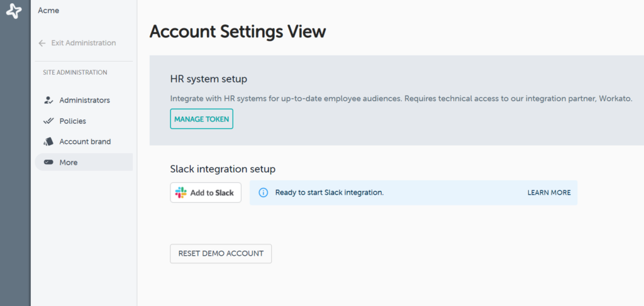Click the Administrators person icon

pyautogui.click(x=48, y=100)
